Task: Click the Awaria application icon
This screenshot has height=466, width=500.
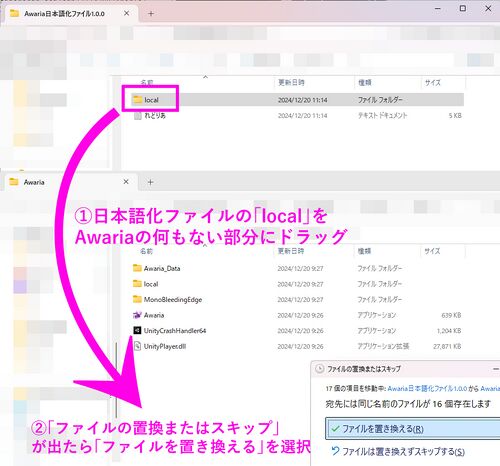Action: [137, 315]
